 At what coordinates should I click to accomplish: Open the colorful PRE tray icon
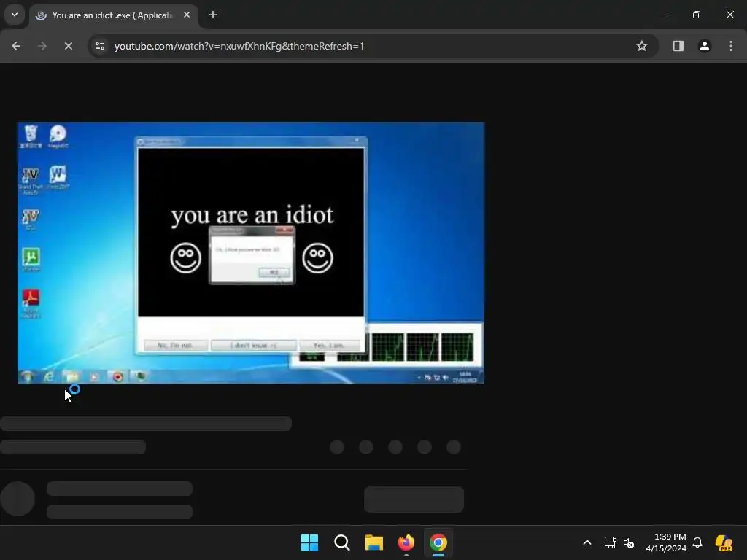[x=724, y=542]
